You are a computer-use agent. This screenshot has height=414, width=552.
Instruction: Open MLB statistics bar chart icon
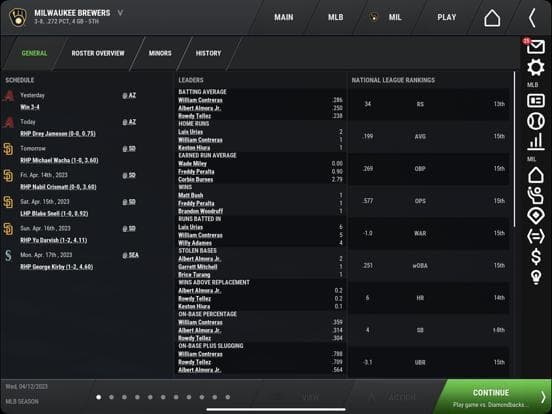point(536,142)
